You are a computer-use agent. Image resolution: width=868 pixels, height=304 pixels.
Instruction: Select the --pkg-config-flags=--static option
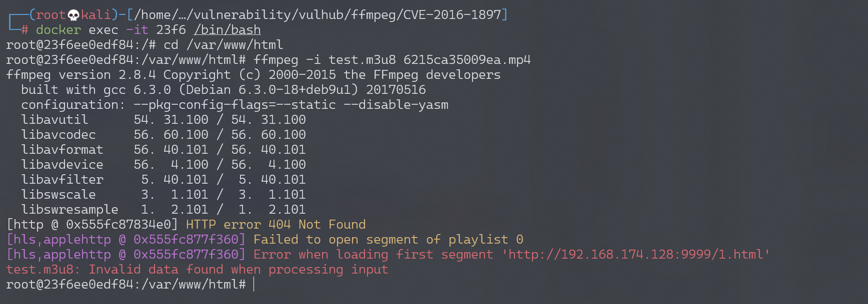(234, 105)
